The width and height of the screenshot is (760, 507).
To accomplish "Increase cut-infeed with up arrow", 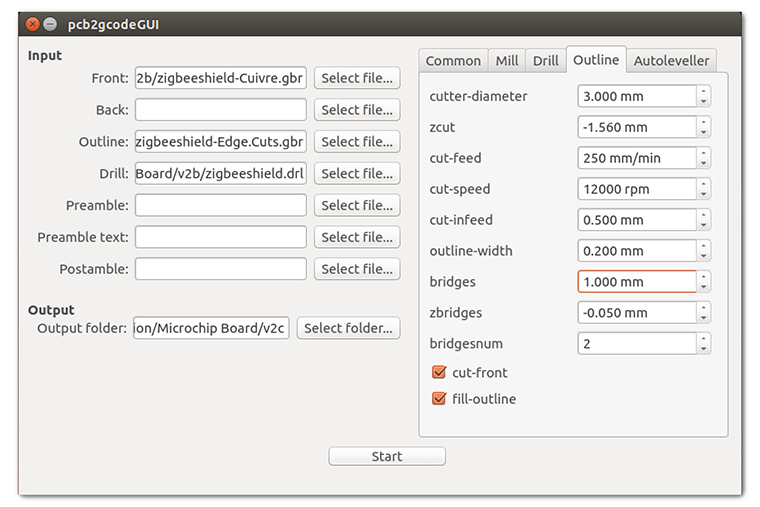I will click(x=703, y=215).
